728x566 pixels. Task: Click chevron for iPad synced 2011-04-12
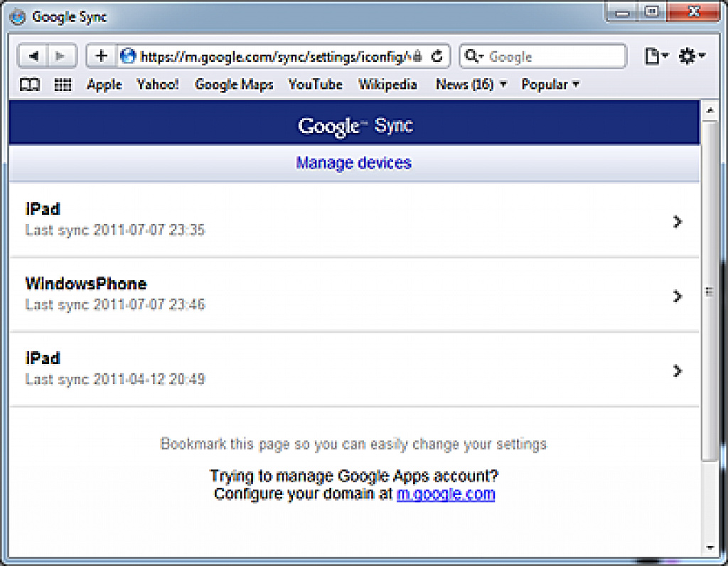pos(678,370)
